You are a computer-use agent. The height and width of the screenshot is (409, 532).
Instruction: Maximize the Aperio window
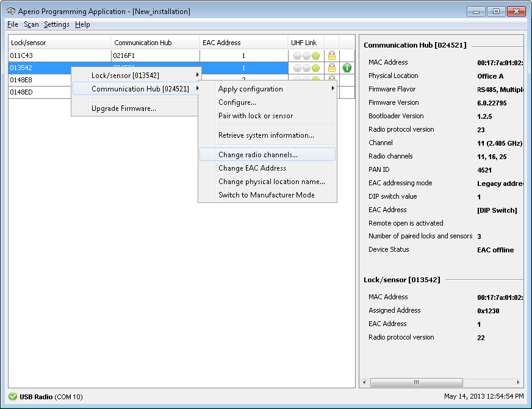(x=495, y=12)
